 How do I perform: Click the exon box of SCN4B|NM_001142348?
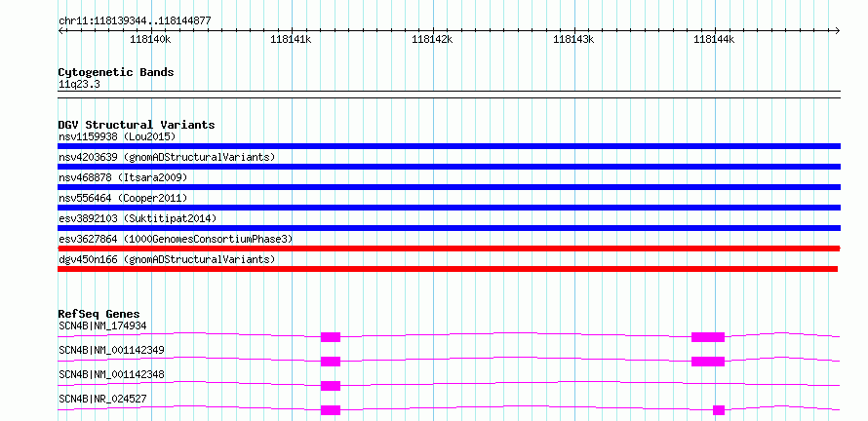tap(331, 386)
